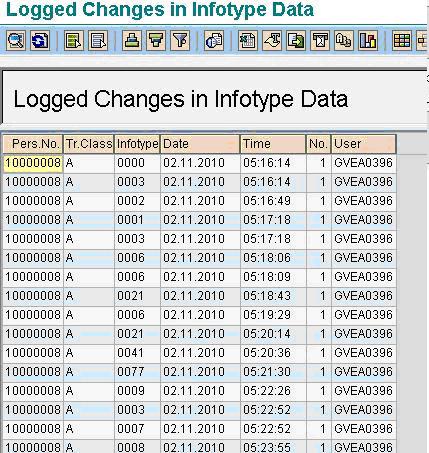Click the Time column header
Image resolution: width=429 pixels, height=453 pixels.
pos(273,144)
